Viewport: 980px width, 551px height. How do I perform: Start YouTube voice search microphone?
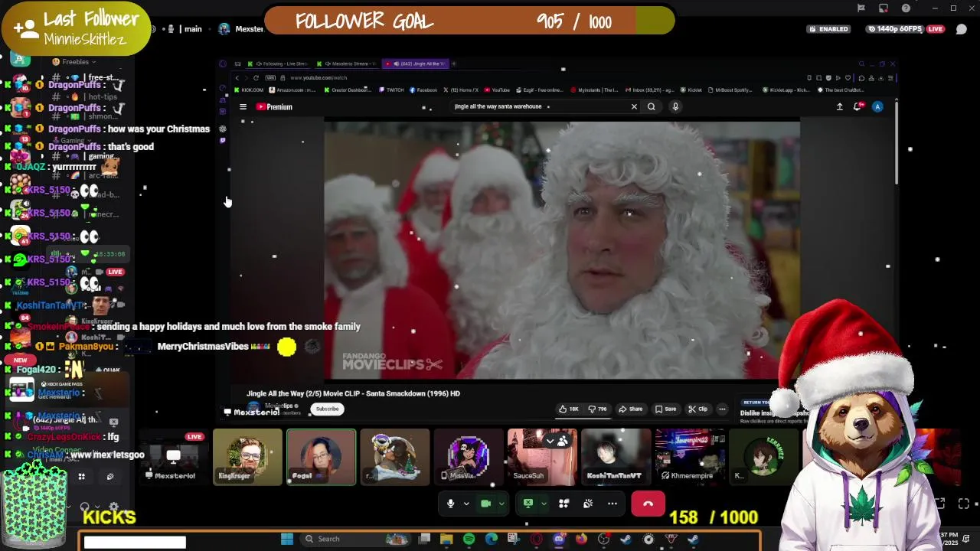pos(675,106)
